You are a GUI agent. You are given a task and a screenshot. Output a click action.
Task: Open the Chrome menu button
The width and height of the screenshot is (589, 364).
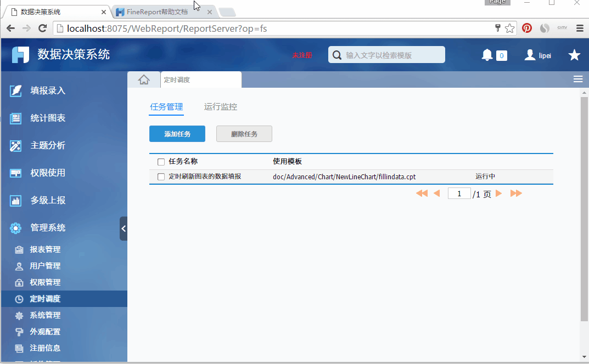pos(580,28)
